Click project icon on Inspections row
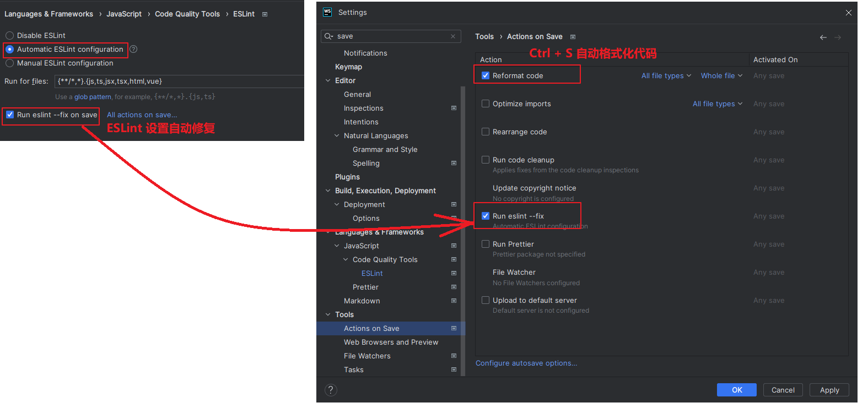This screenshot has width=868, height=408. [x=454, y=108]
